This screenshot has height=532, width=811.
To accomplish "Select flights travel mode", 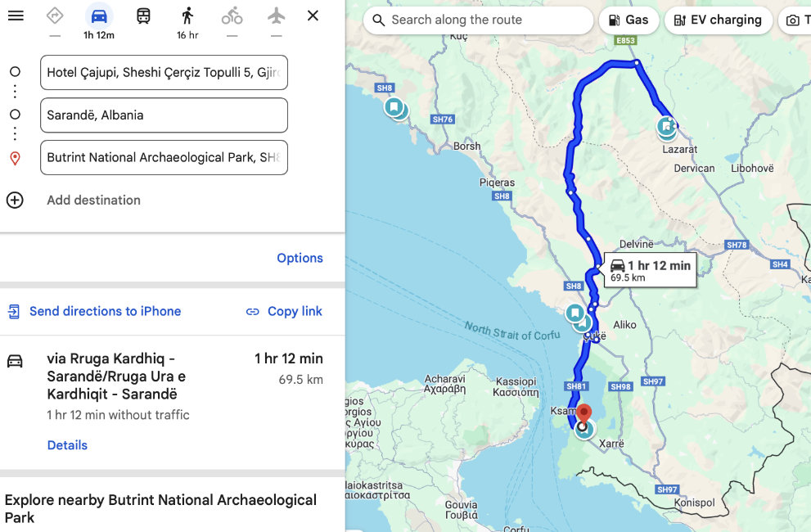I will [276, 16].
